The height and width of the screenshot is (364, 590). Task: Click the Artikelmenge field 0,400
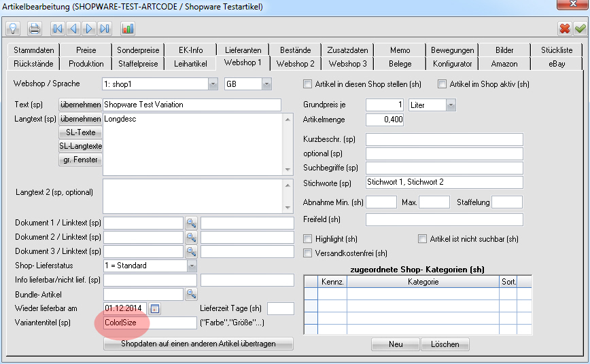pyautogui.click(x=385, y=120)
